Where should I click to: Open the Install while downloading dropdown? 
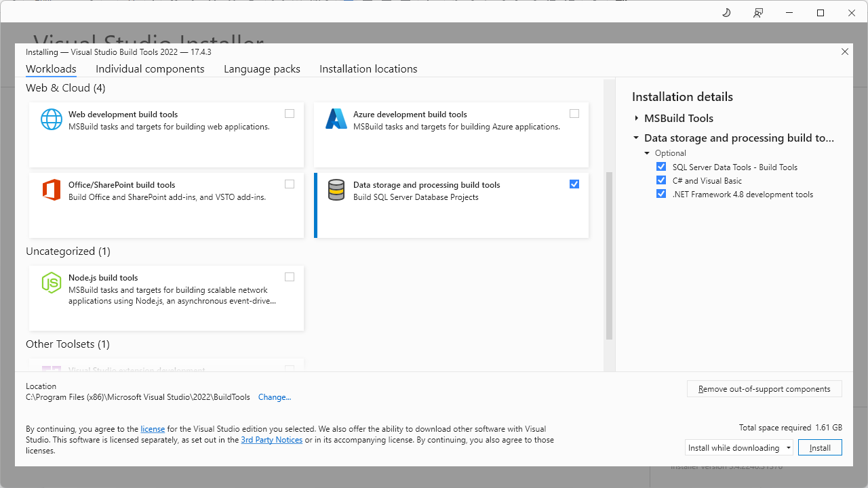[x=739, y=448]
